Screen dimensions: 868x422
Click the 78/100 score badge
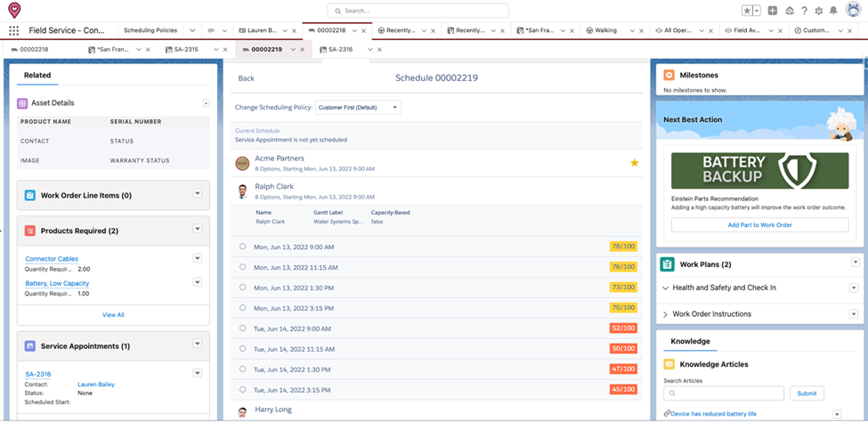click(622, 247)
